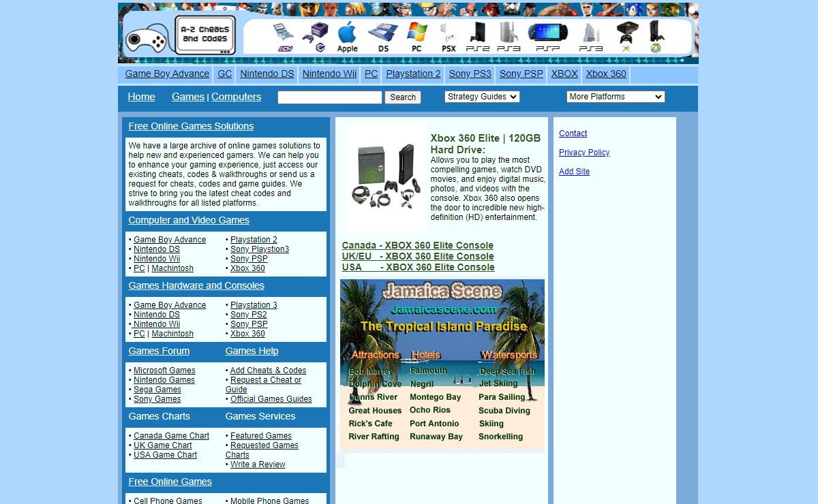818x504 pixels.
Task: Open the Playstation 2 link in sidebar
Action: coord(254,240)
